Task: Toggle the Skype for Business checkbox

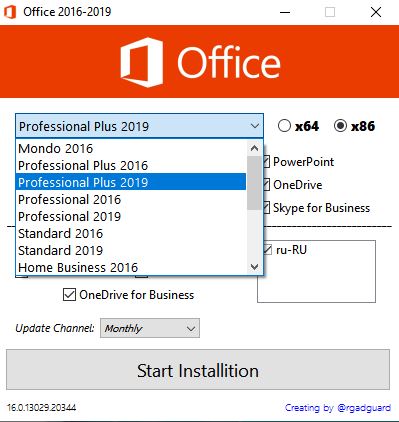Action: point(266,208)
